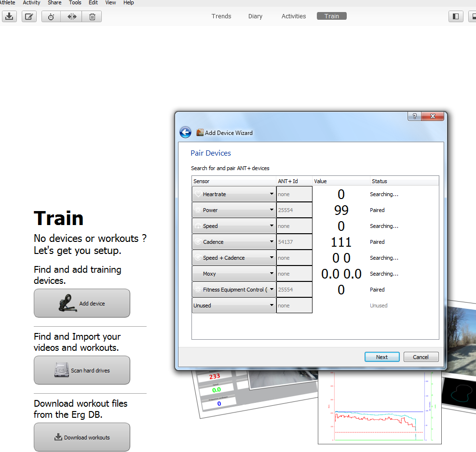This screenshot has height=452, width=476.
Task: Click the chart thumbnail behind the wizard
Action: [380, 407]
